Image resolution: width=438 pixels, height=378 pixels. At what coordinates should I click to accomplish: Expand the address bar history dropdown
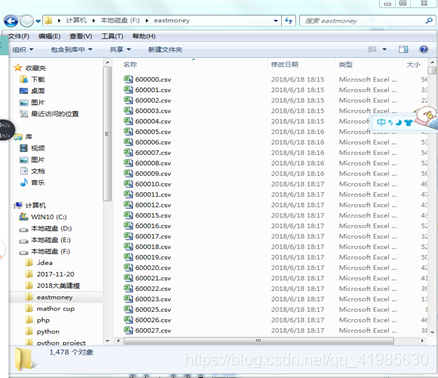tap(276, 21)
